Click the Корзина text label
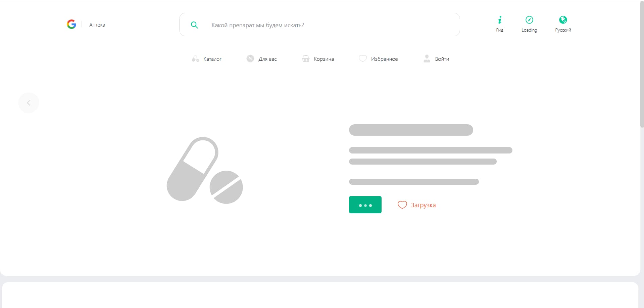The image size is (644, 308). point(324,59)
